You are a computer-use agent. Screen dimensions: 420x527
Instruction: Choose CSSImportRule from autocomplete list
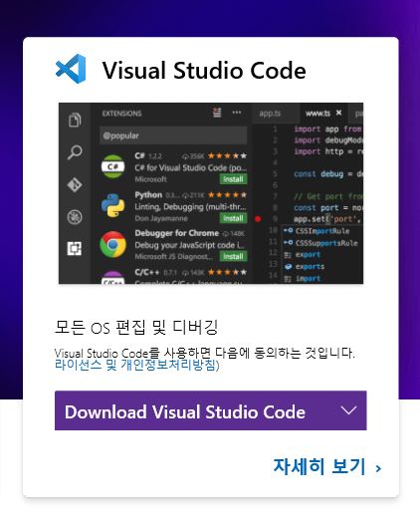pyautogui.click(x=321, y=231)
